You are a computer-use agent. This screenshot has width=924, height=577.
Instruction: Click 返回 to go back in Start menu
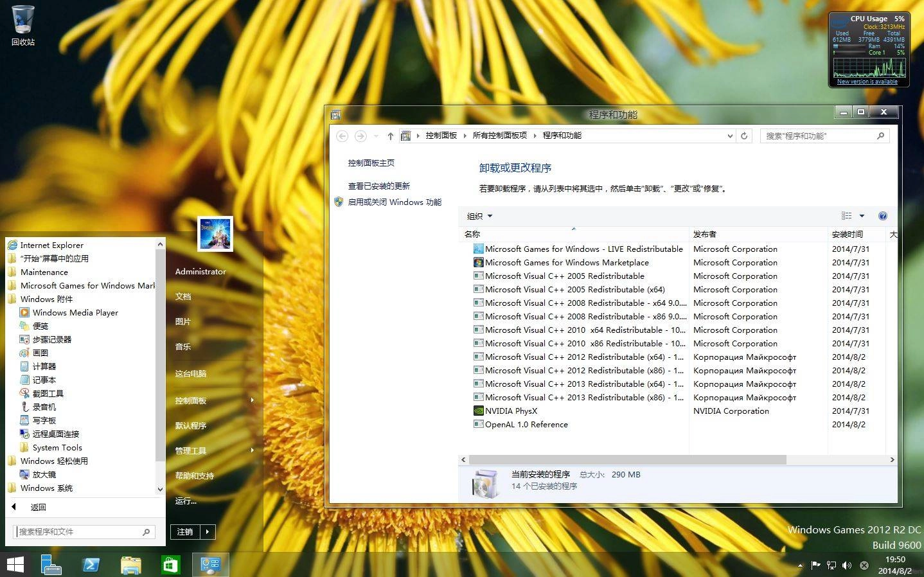(x=38, y=507)
